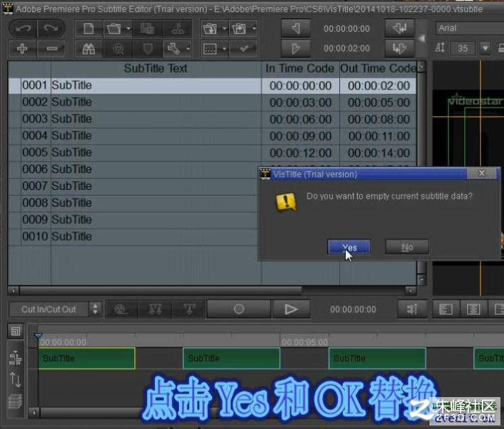This screenshot has width=504, height=429.
Task: Click Yes in the VisTitle dialog
Action: tap(349, 247)
